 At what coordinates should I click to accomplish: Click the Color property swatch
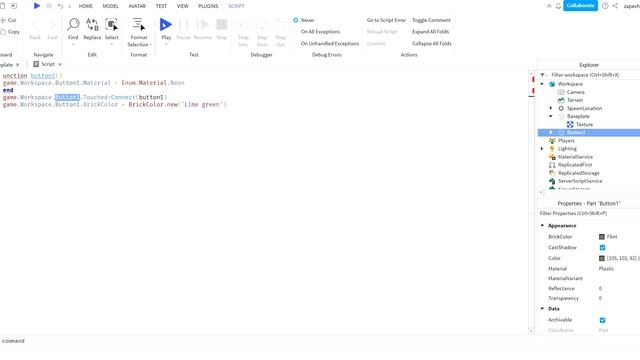(x=602, y=258)
